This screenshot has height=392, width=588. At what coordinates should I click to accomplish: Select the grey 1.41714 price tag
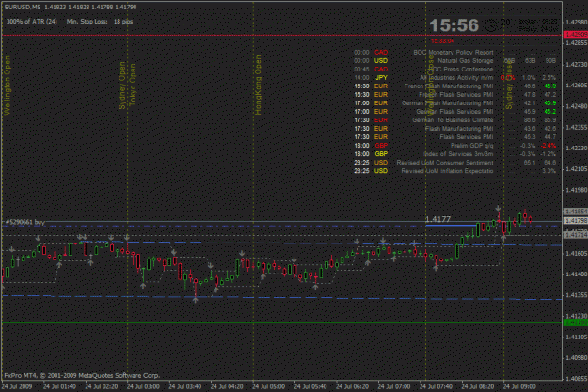576,235
